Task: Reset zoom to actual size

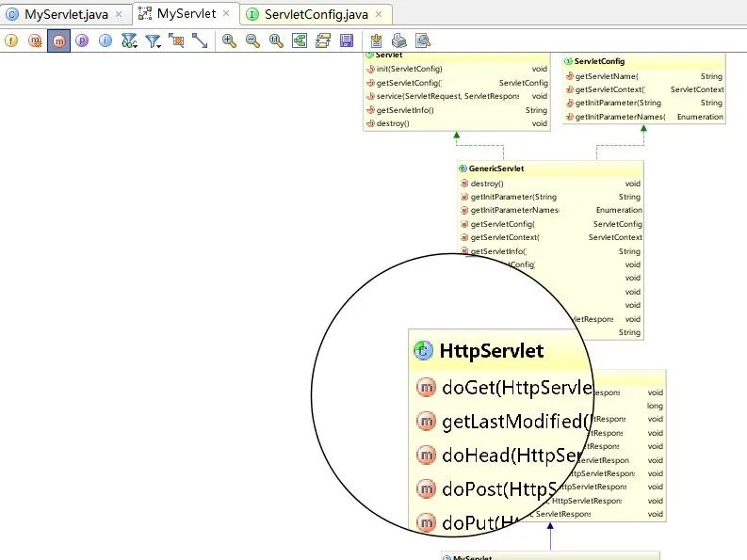Action: [276, 41]
